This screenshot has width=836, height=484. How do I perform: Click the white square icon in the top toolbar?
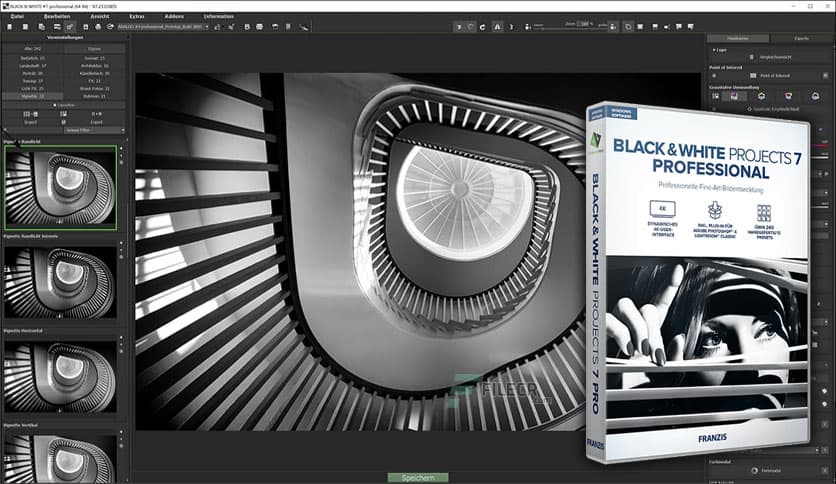[x=640, y=27]
